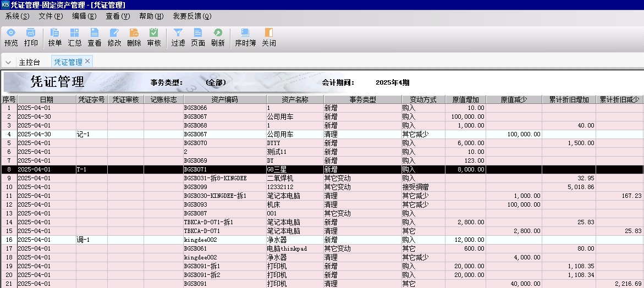
Task: Click the 凭证字号 column header
Action: [91, 99]
